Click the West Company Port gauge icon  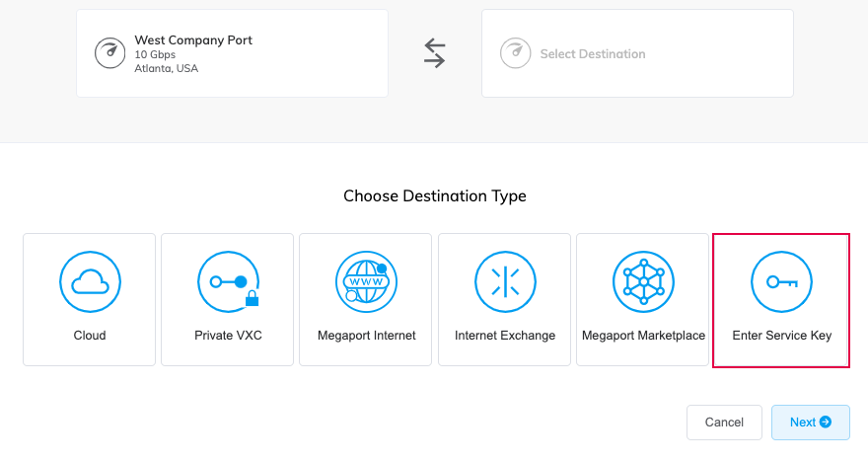(109, 53)
